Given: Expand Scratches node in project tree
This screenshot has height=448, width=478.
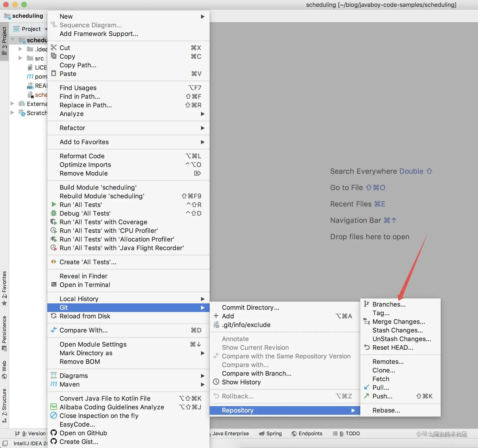Looking at the screenshot, I should coord(12,113).
